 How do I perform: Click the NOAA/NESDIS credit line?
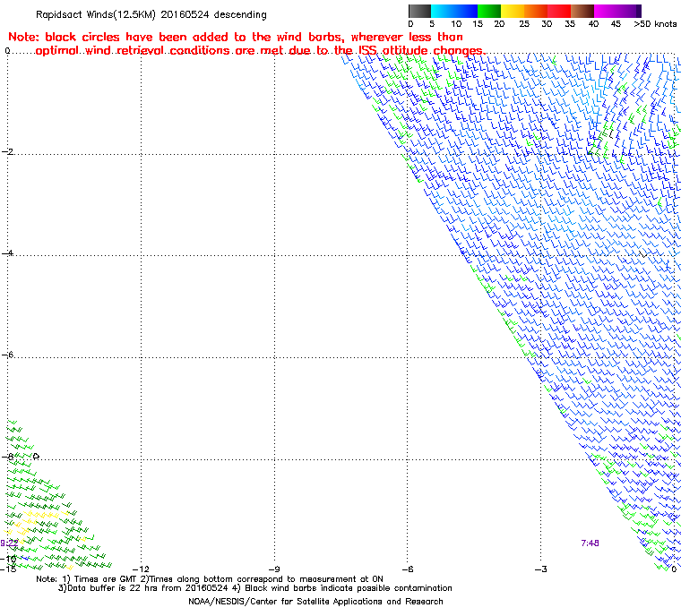click(315, 602)
